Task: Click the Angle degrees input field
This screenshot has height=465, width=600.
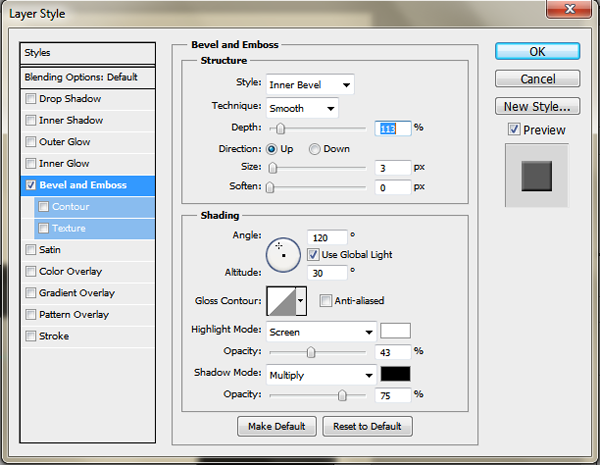Action: [x=327, y=238]
